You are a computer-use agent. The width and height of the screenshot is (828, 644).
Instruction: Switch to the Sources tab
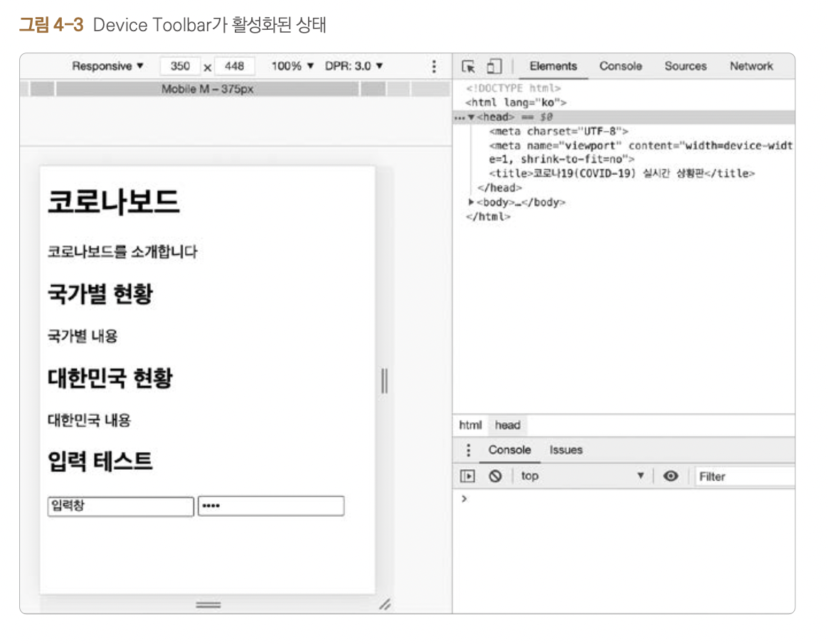point(686,67)
